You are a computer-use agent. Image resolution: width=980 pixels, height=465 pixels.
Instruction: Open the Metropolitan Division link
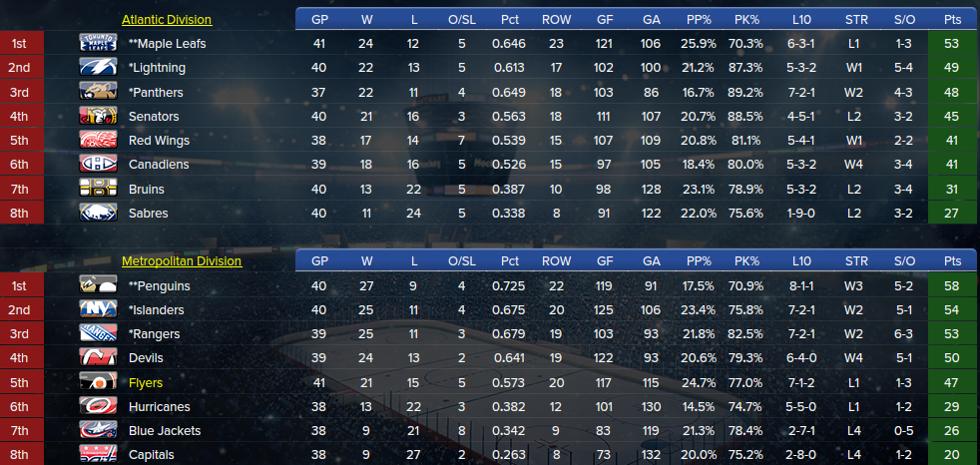[182, 261]
